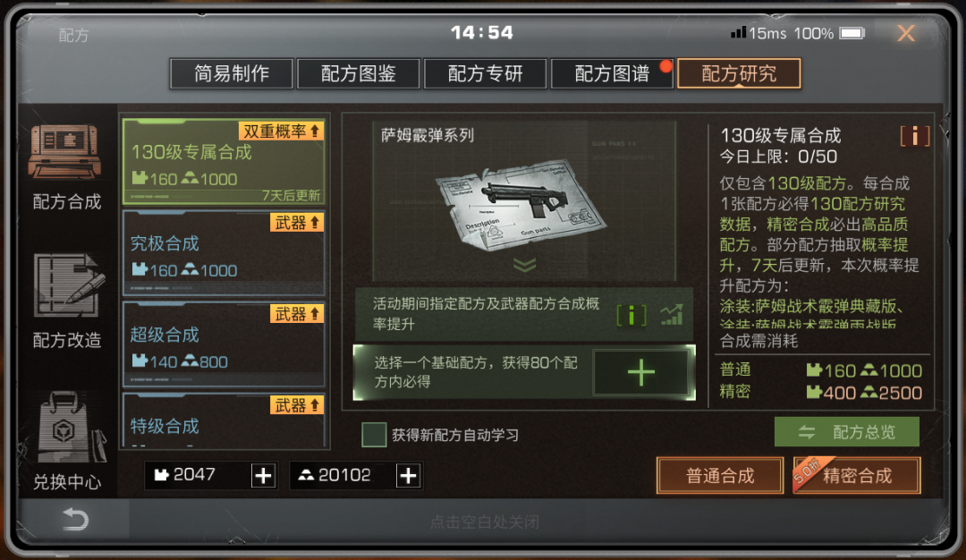The image size is (966, 560).
Task: Select the 究极合成 list entry
Action: pyautogui.click(x=225, y=253)
